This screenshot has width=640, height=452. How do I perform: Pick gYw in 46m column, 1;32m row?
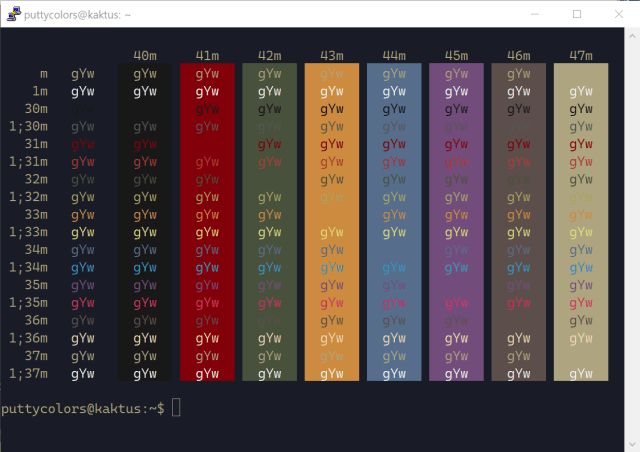[519, 197]
